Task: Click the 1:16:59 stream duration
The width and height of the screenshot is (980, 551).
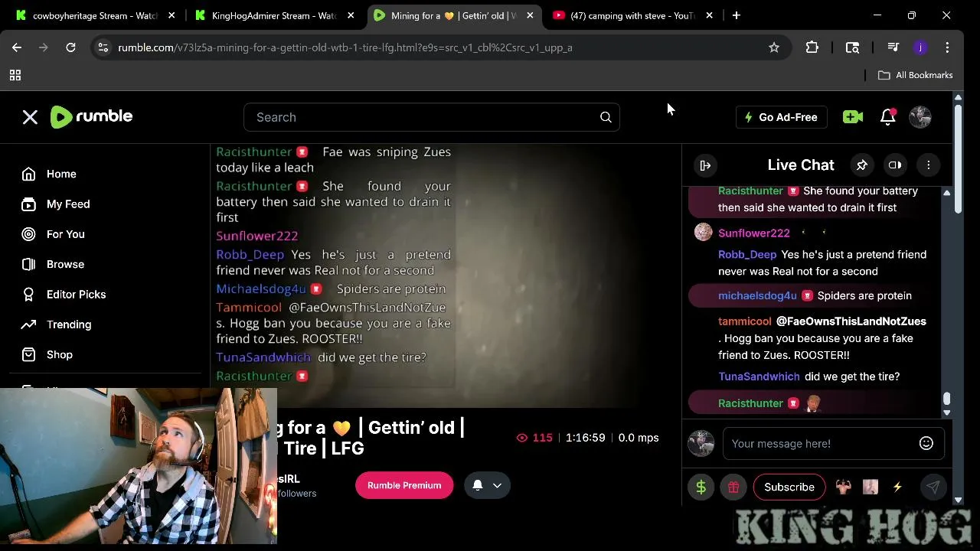Action: [x=586, y=438]
